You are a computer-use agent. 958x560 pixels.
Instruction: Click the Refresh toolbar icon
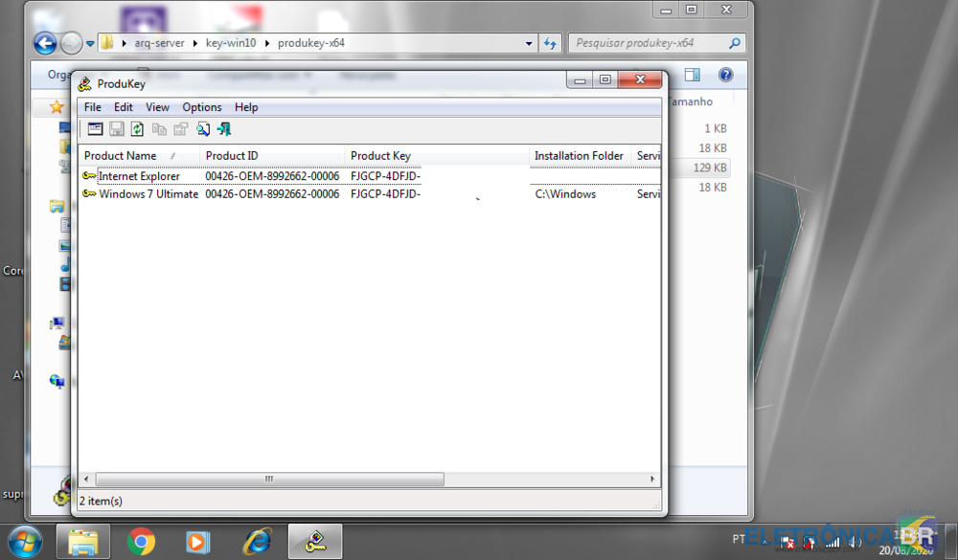(137, 129)
